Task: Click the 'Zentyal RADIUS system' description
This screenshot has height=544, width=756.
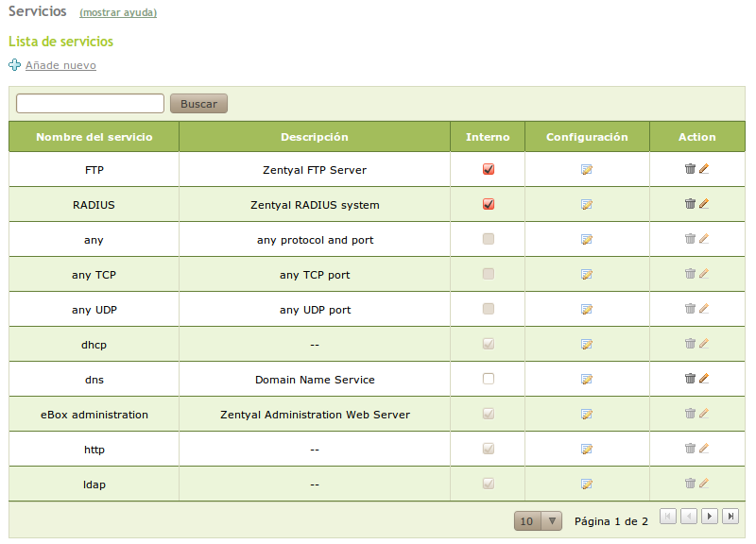Action: [315, 205]
